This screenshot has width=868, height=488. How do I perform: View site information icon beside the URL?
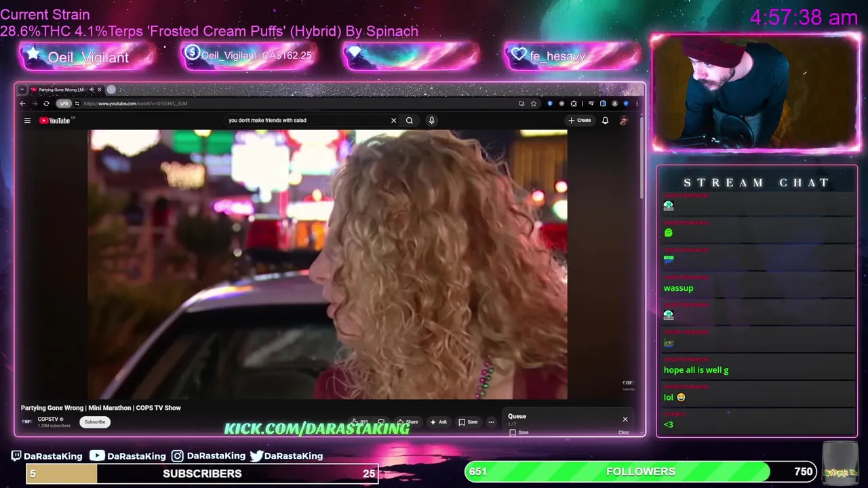coord(77,104)
